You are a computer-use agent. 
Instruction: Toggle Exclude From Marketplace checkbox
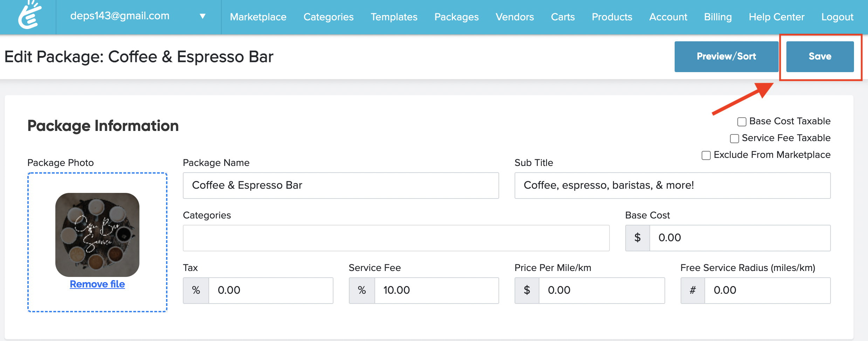(x=706, y=155)
